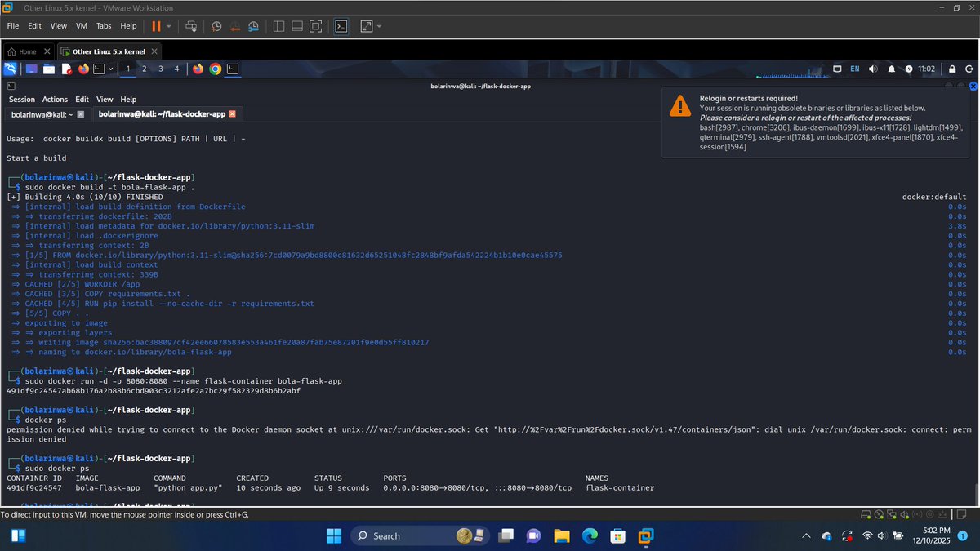980x551 pixels.
Task: Take a snapshot with the clock-plus icon
Action: pyautogui.click(x=216, y=26)
